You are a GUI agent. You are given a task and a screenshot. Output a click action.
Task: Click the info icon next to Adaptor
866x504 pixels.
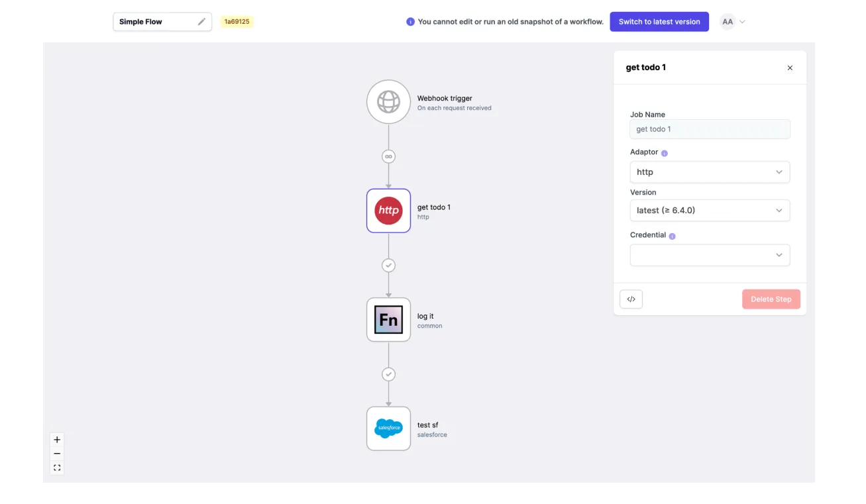[665, 153]
